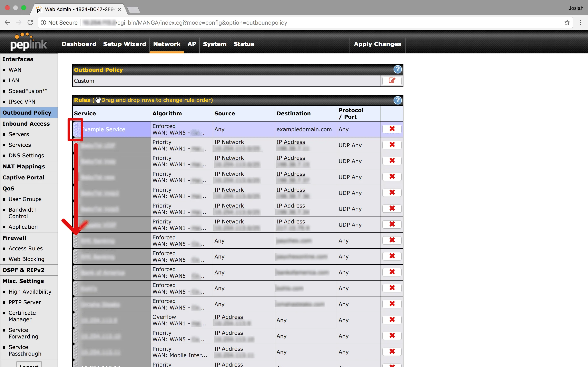Switch to the Dashboard tab
Screen dimensions: 588x367
click(79, 44)
